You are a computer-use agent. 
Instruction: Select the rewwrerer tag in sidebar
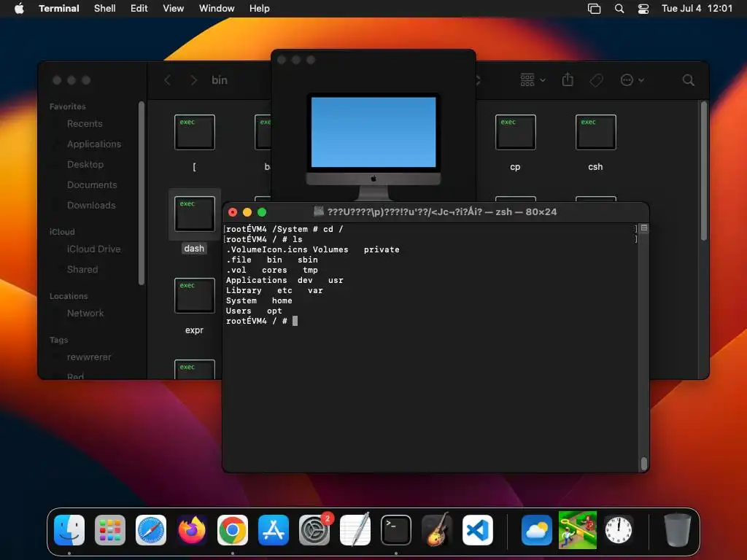pos(89,357)
